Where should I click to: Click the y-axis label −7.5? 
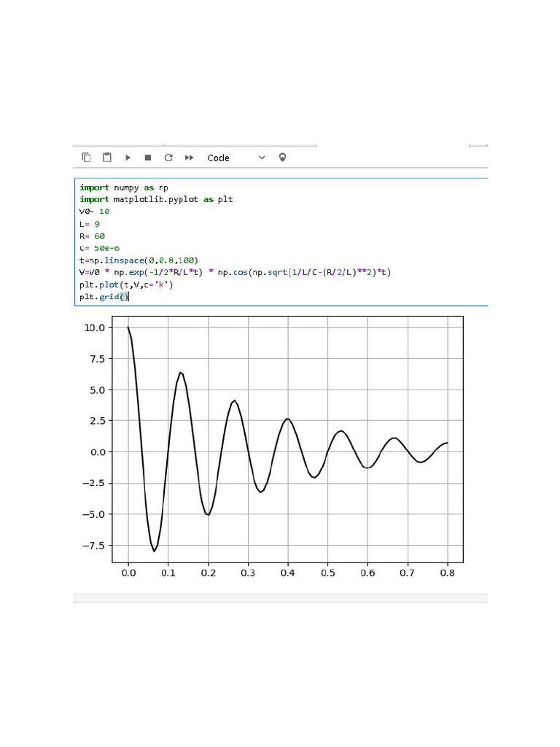coord(93,546)
